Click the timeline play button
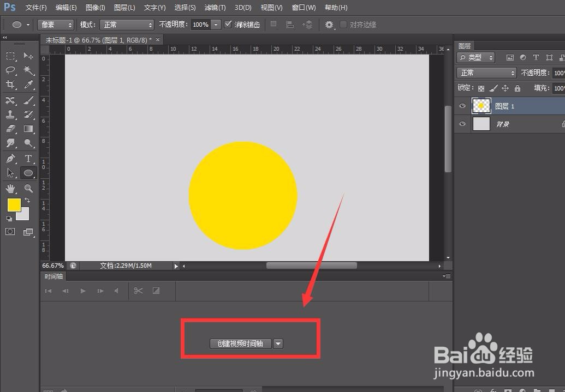 pyautogui.click(x=82, y=291)
